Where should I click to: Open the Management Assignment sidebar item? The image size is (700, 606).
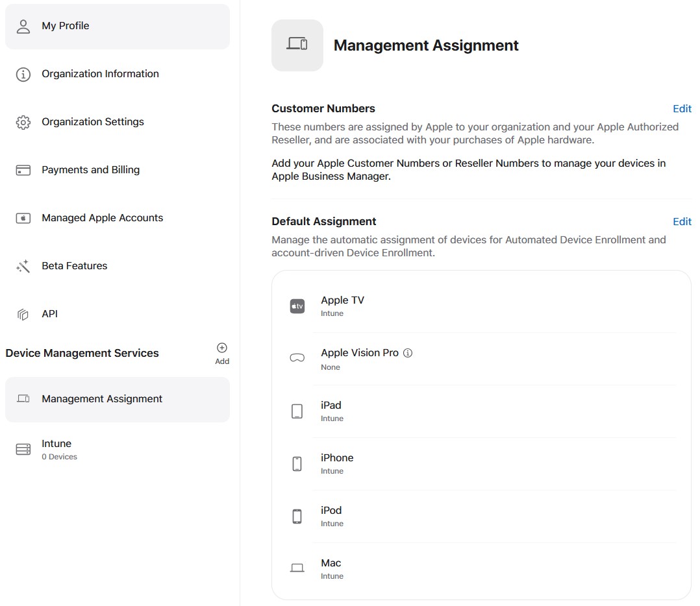pos(102,399)
